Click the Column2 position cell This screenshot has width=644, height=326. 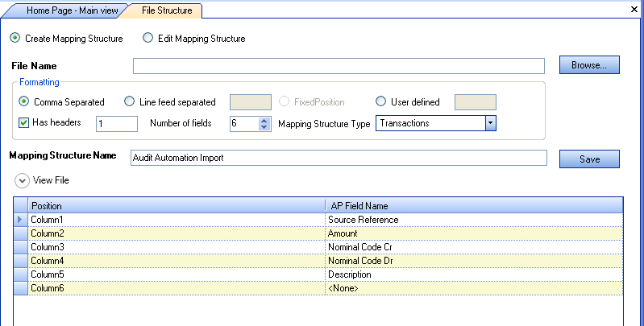click(x=177, y=233)
